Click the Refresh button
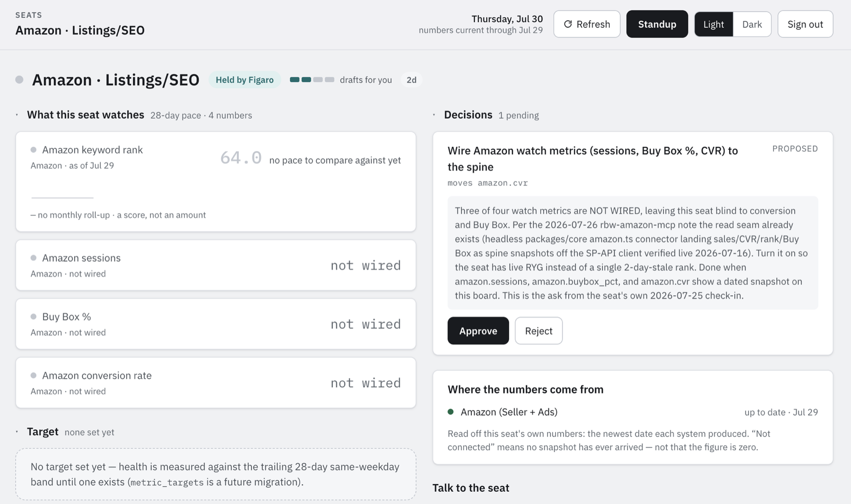The height and width of the screenshot is (504, 851). tap(587, 24)
